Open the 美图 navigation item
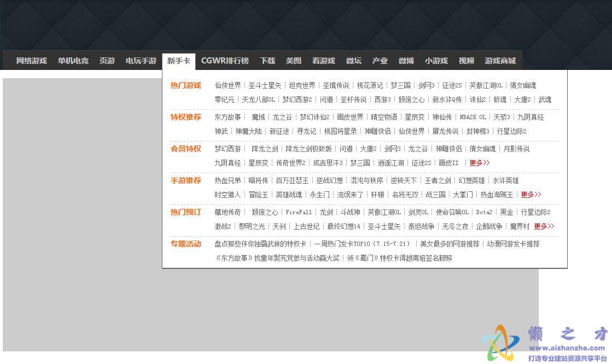 (294, 61)
